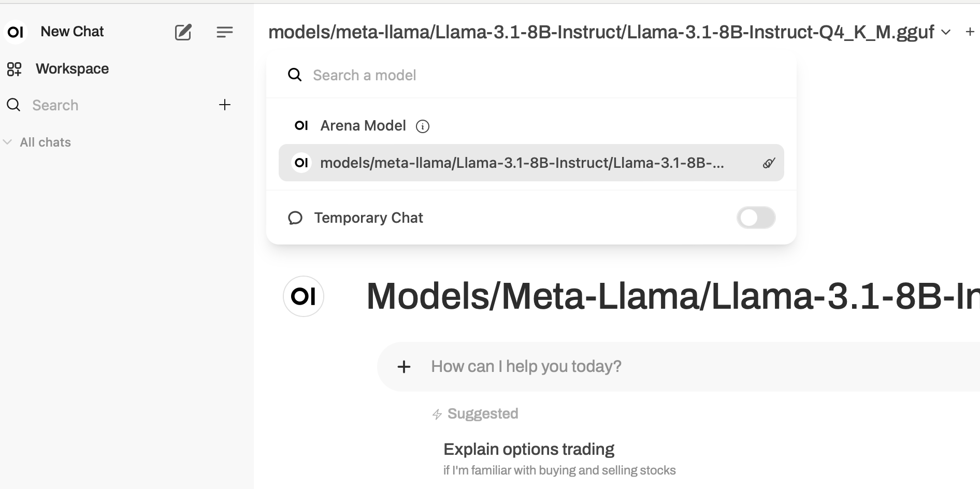Viewport: 980px width, 489px height.
Task: Click the link icon on the Llama model row
Action: click(769, 163)
